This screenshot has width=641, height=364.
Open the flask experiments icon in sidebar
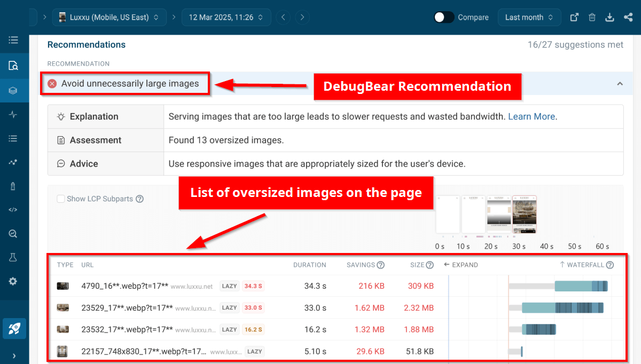[13, 257]
